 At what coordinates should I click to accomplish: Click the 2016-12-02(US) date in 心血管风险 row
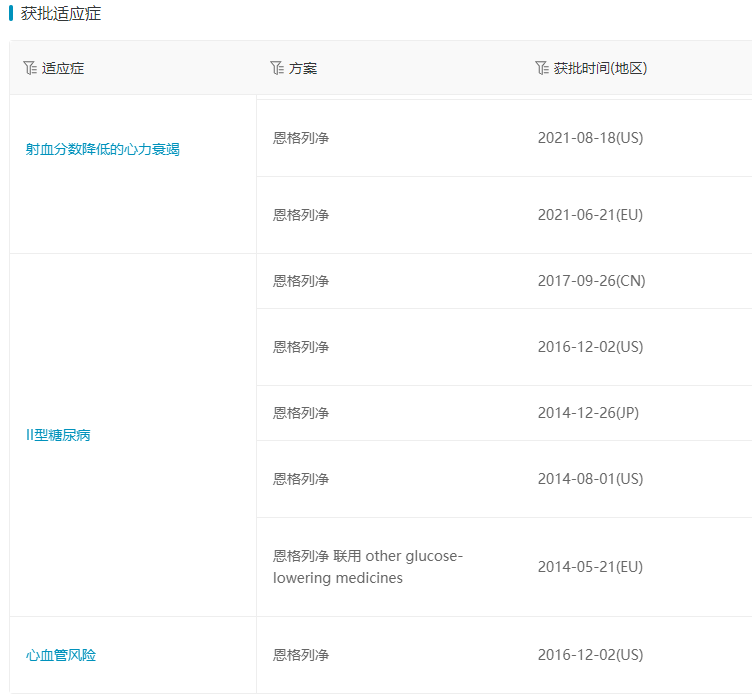click(590, 655)
